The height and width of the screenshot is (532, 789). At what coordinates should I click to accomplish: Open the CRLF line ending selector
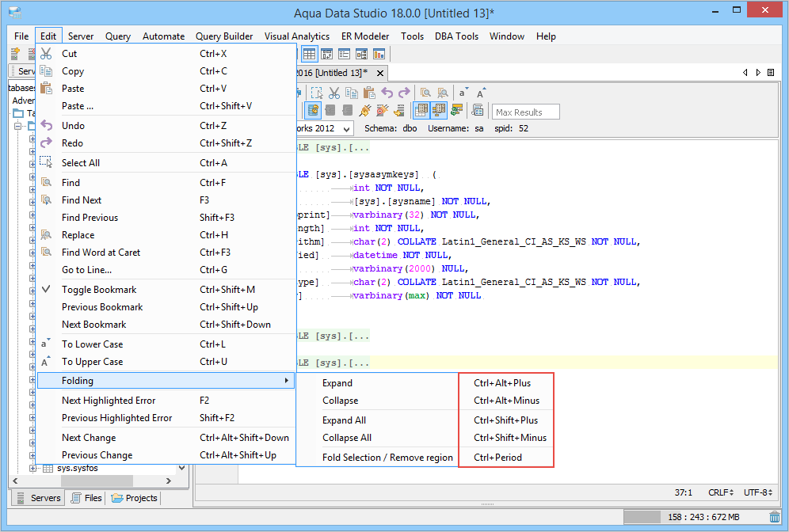click(720, 492)
